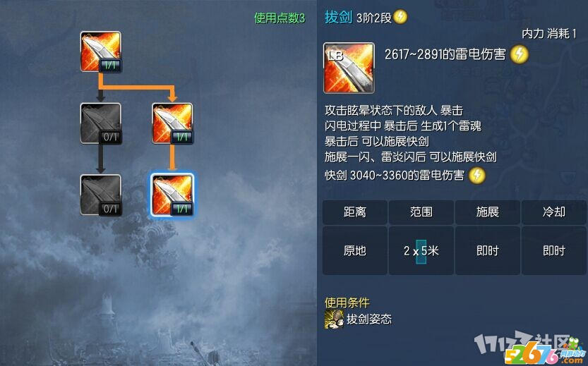Click the 使用点数3 points label
This screenshot has width=588, height=366.
pos(280,18)
